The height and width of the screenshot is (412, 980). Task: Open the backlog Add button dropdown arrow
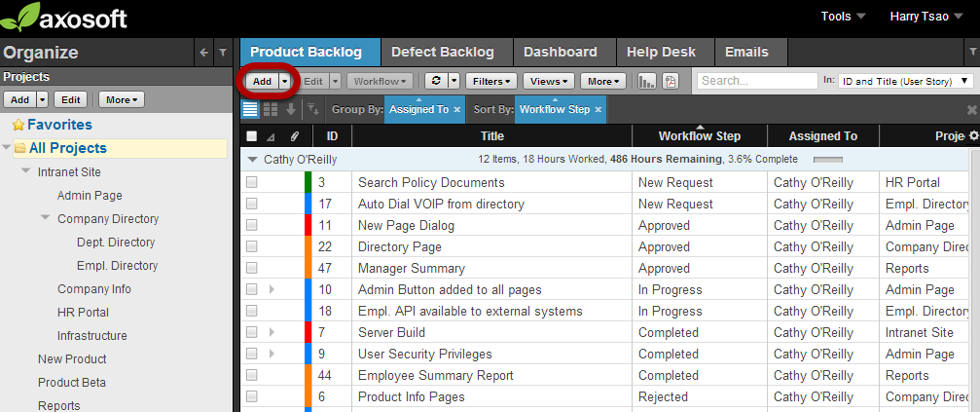pyautogui.click(x=285, y=81)
